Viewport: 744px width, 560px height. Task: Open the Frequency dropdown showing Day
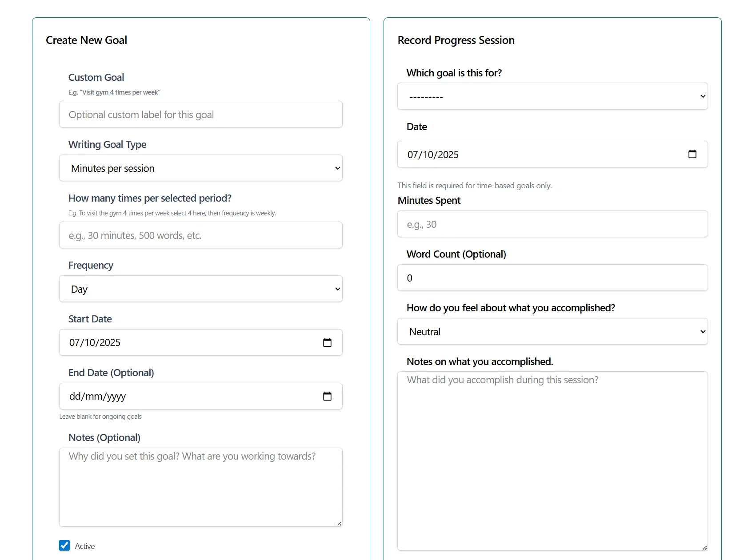[x=201, y=289]
